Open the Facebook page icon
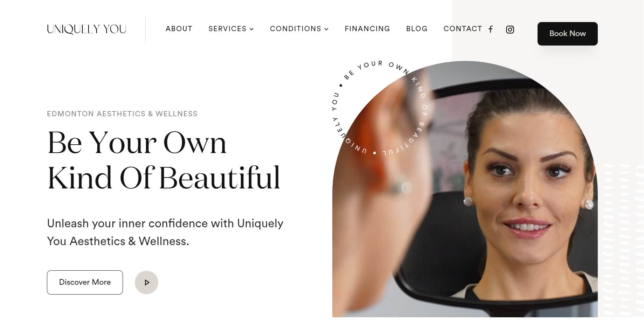Screen dimensions: 644x325 [x=491, y=29]
